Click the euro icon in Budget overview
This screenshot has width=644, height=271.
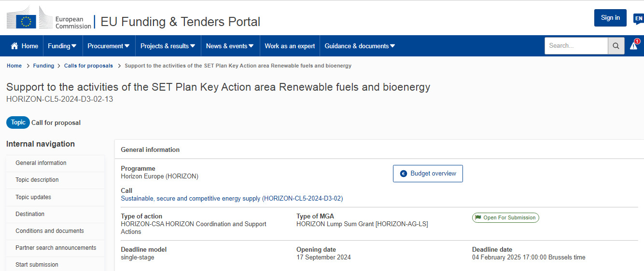coord(404,174)
